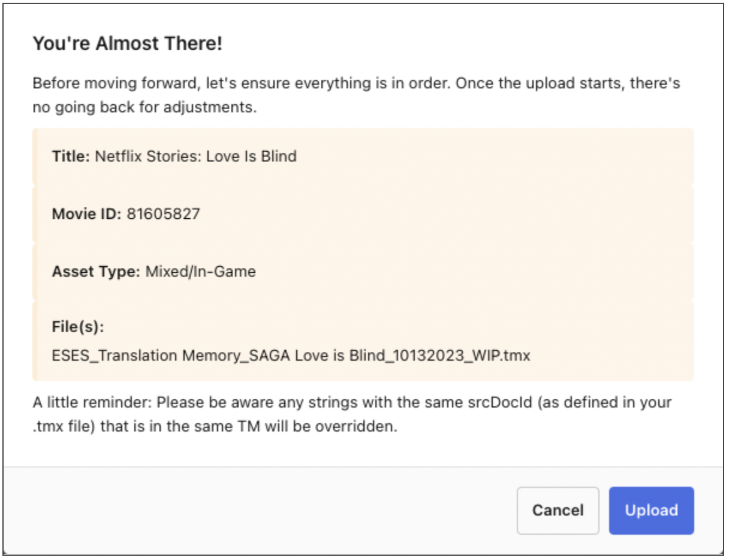Click the Cancel button
The width and height of the screenshot is (729, 560).
(558, 510)
